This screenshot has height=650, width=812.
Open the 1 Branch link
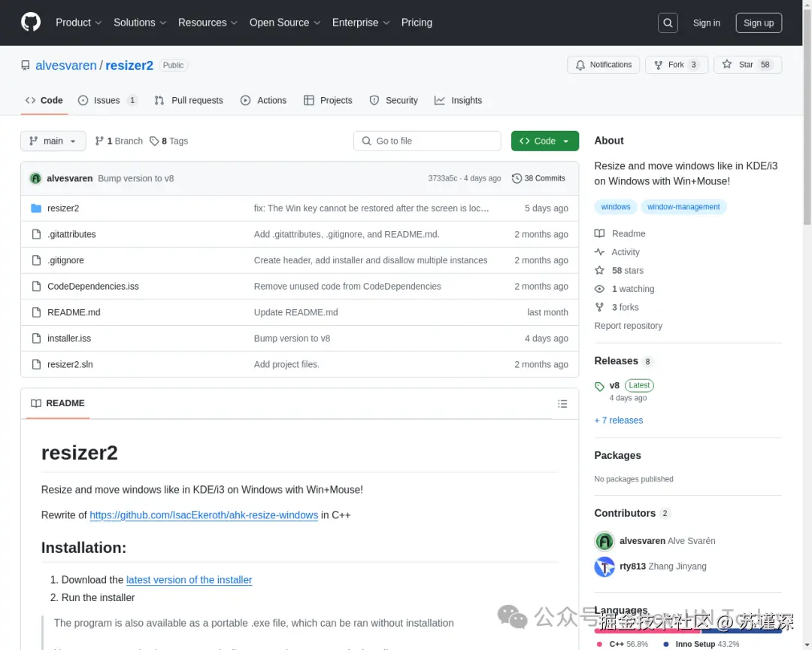(119, 141)
